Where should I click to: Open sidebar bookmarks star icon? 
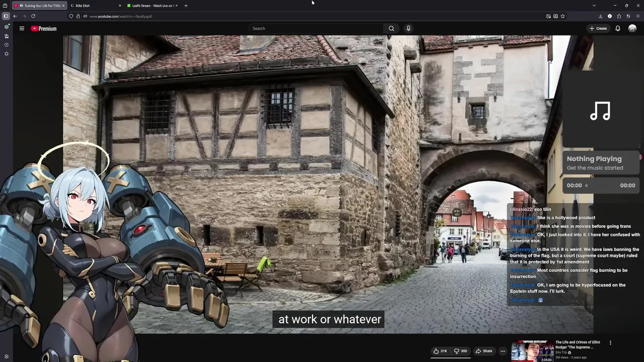point(6,53)
